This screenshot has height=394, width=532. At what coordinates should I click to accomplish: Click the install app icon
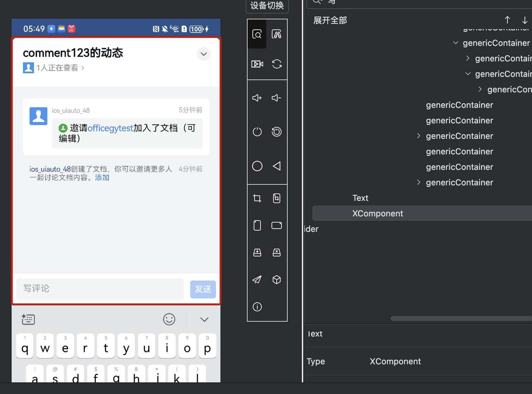point(257,252)
